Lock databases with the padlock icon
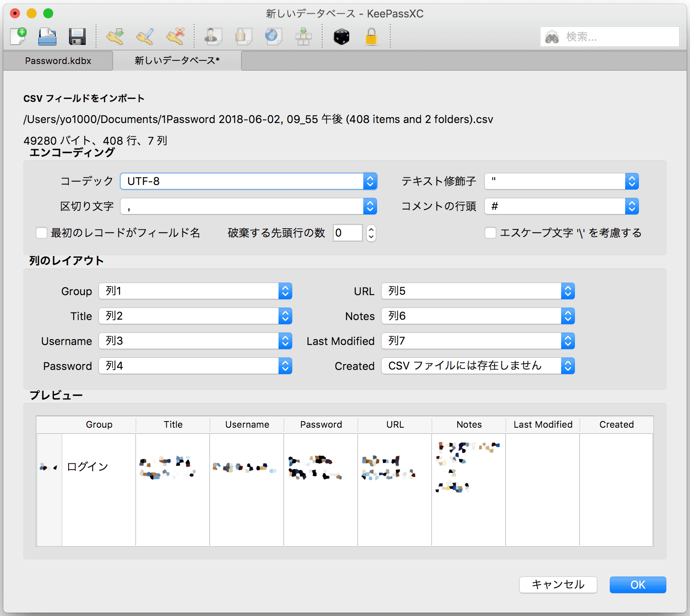Image resolution: width=690 pixels, height=616 pixels. 371,37
